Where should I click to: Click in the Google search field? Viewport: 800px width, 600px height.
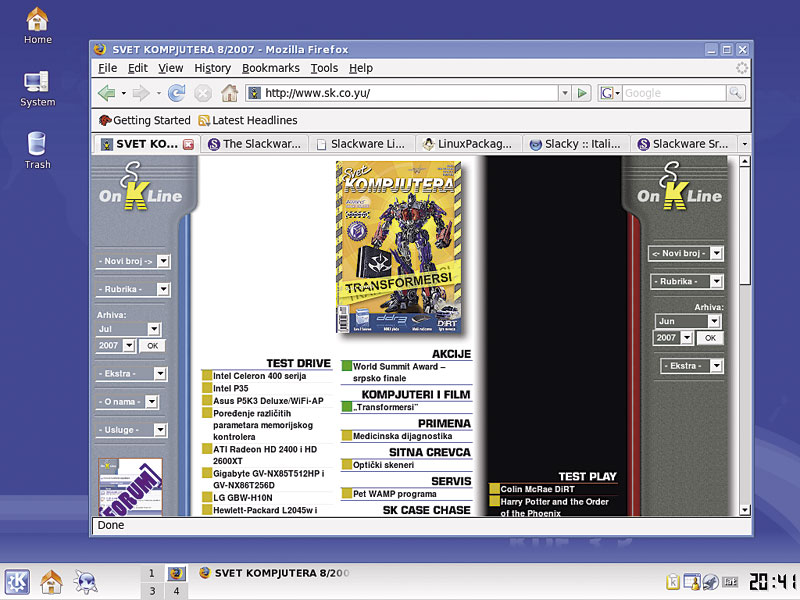tap(674, 93)
